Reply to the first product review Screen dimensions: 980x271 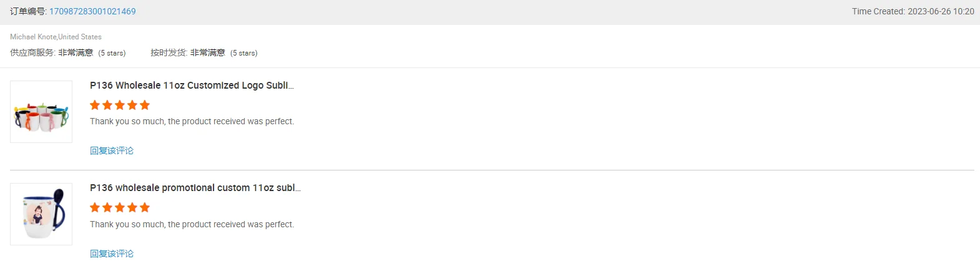pos(112,150)
